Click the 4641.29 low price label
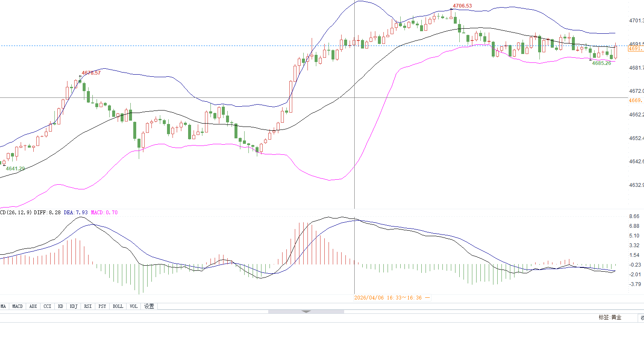Viewport: 644px width, 337px height. (15, 169)
